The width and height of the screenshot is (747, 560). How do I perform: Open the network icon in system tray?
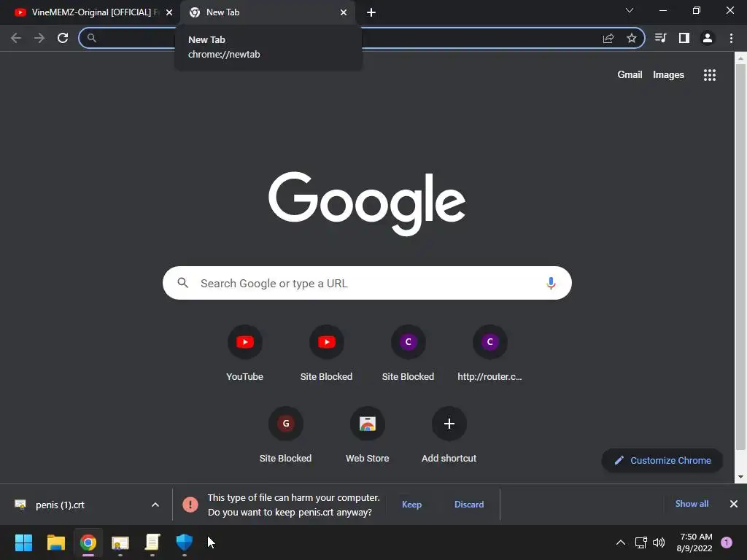coord(640,542)
